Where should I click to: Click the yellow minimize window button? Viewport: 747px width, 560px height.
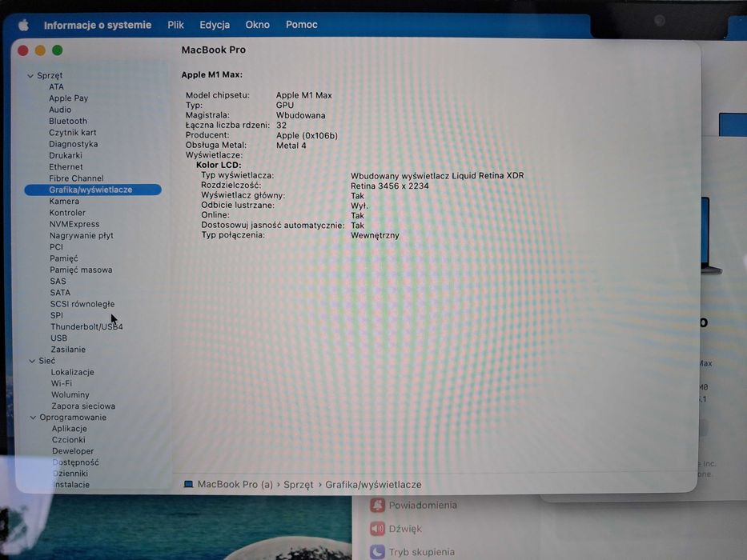40,50
